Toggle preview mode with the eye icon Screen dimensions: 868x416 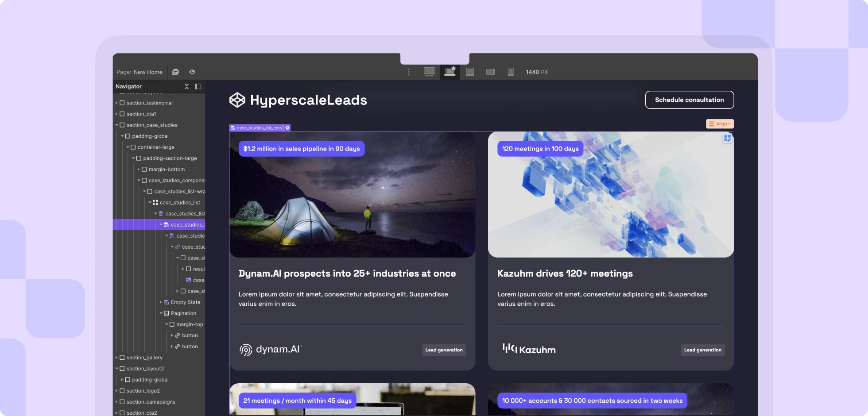click(192, 72)
